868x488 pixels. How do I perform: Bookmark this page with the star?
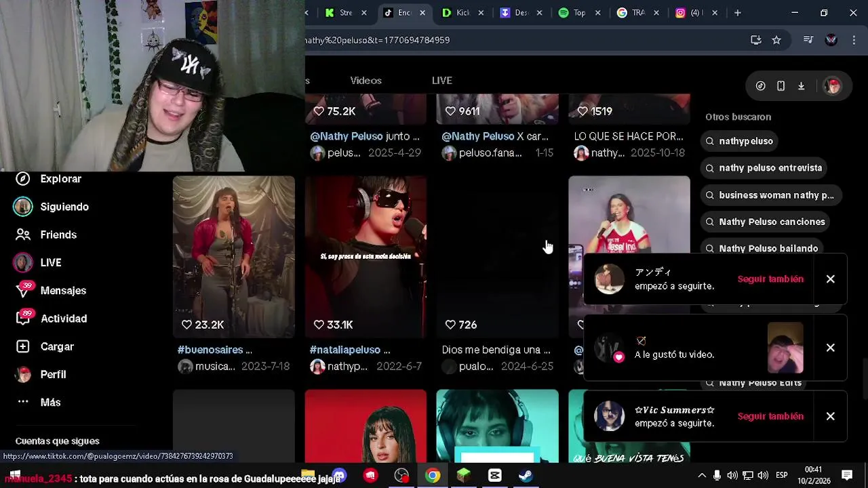click(776, 40)
